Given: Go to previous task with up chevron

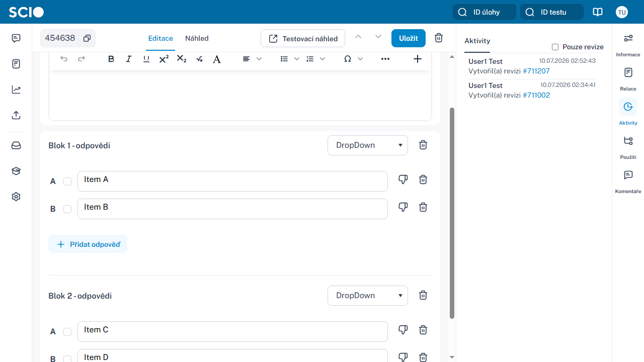Looking at the screenshot, I should point(358,37).
